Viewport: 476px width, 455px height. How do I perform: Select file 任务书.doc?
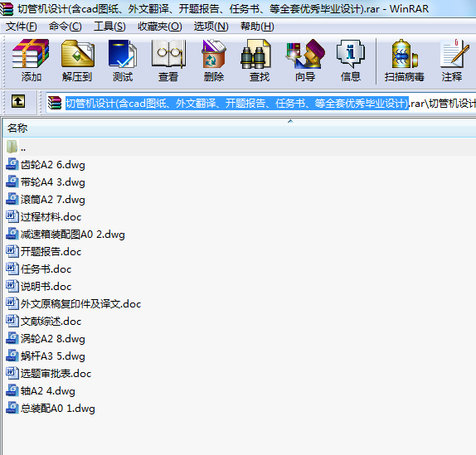(39, 269)
